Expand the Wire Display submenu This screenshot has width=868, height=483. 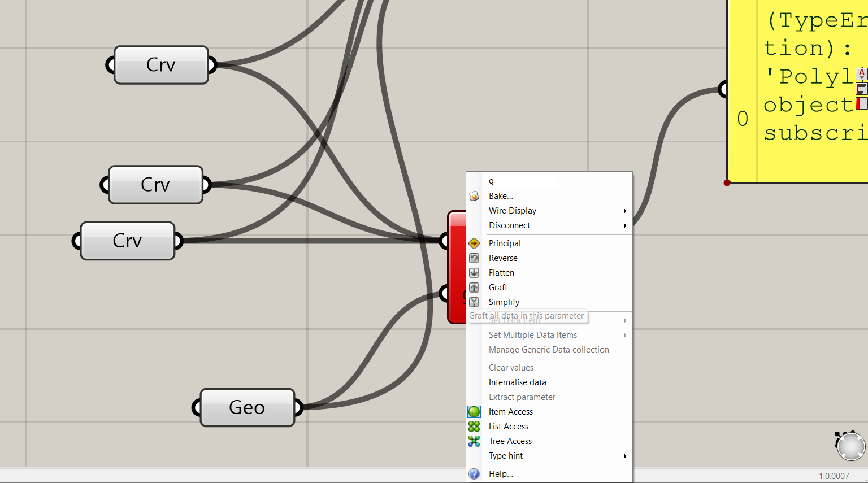point(549,211)
